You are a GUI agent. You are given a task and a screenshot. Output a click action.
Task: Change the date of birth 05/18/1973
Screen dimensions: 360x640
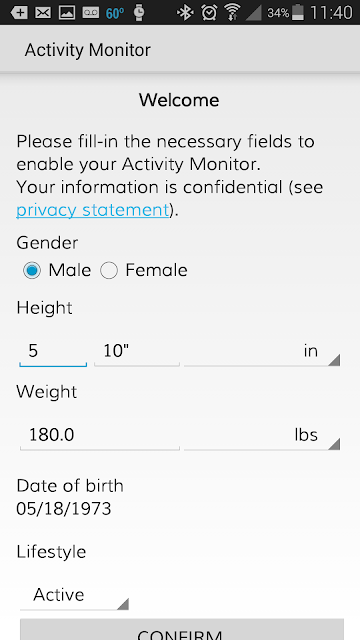(64, 509)
